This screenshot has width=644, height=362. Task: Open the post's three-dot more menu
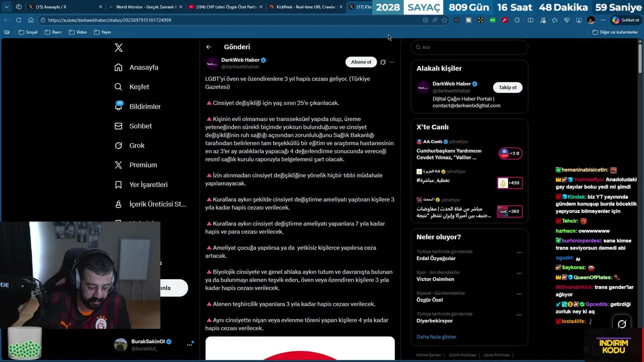[392, 62]
